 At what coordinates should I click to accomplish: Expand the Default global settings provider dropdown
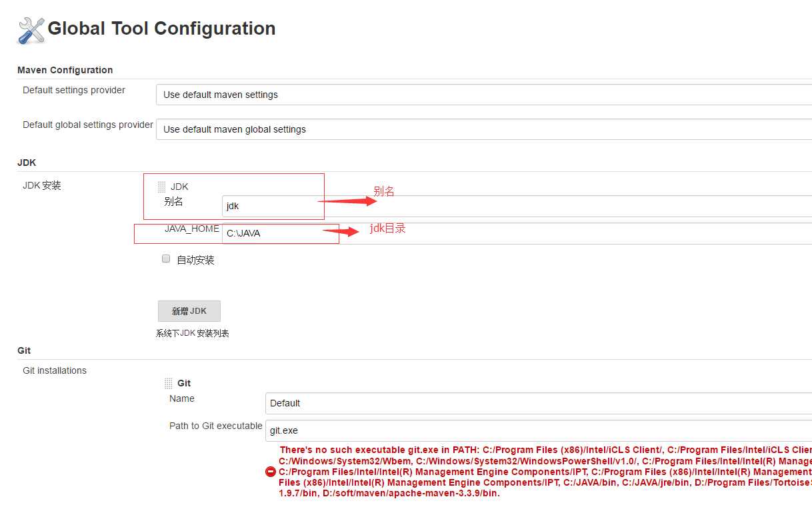483,129
